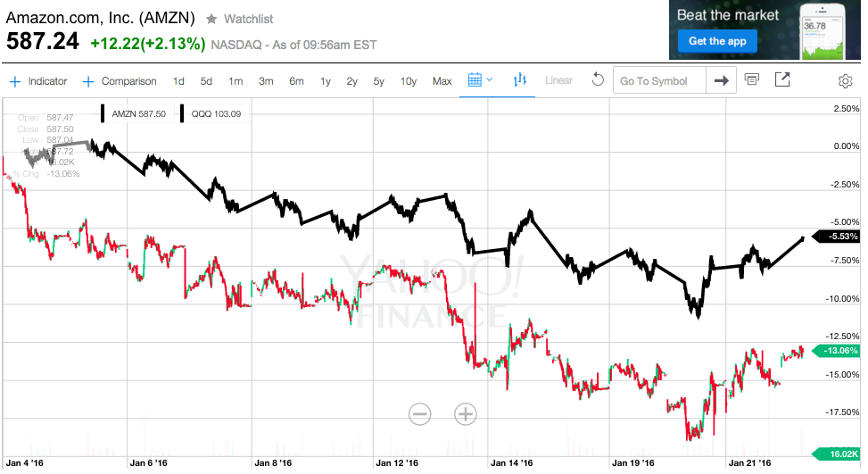Image resolution: width=868 pixels, height=474 pixels.
Task: Zoom in with the plus circle
Action: coord(466,413)
